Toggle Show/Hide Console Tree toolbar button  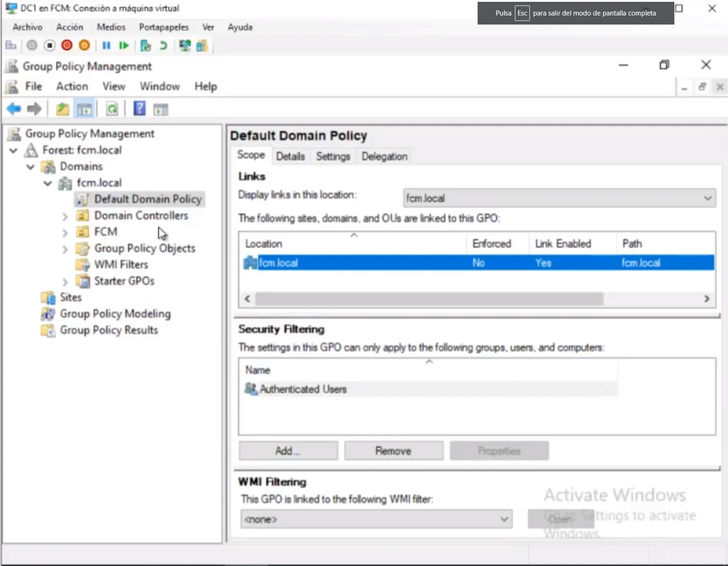[x=85, y=109]
